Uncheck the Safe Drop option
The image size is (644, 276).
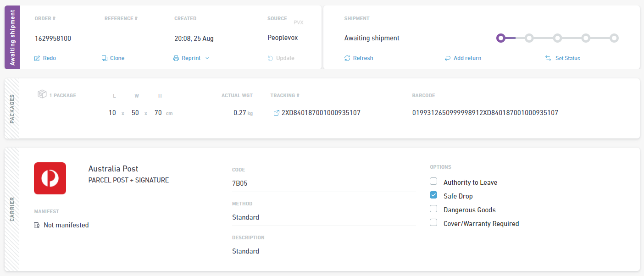coord(433,195)
